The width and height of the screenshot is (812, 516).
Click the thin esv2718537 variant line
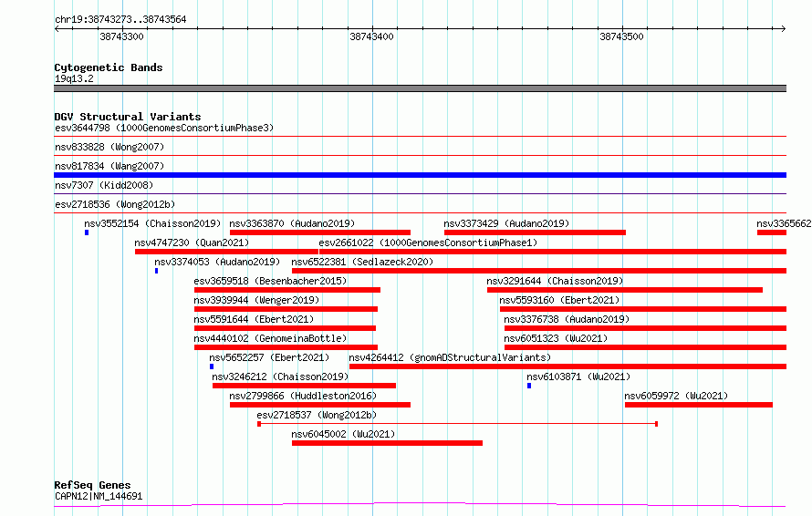[458, 424]
